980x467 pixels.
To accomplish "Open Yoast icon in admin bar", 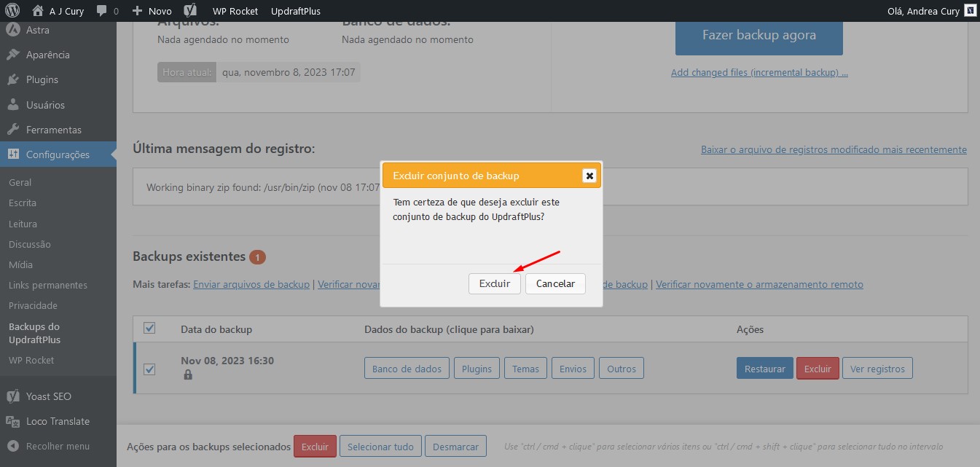I will 190,11.
